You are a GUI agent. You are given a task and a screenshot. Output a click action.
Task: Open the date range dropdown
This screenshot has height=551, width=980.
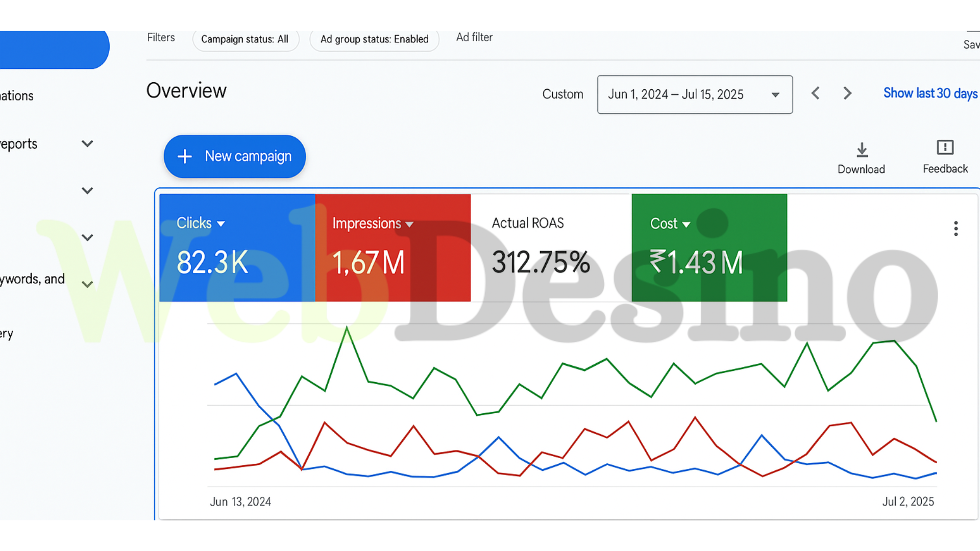coord(775,94)
